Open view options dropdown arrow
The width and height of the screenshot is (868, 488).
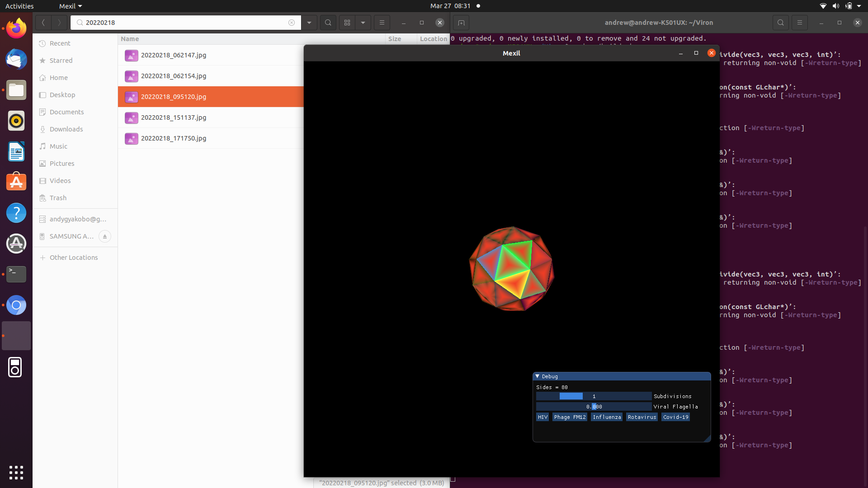pos(363,23)
